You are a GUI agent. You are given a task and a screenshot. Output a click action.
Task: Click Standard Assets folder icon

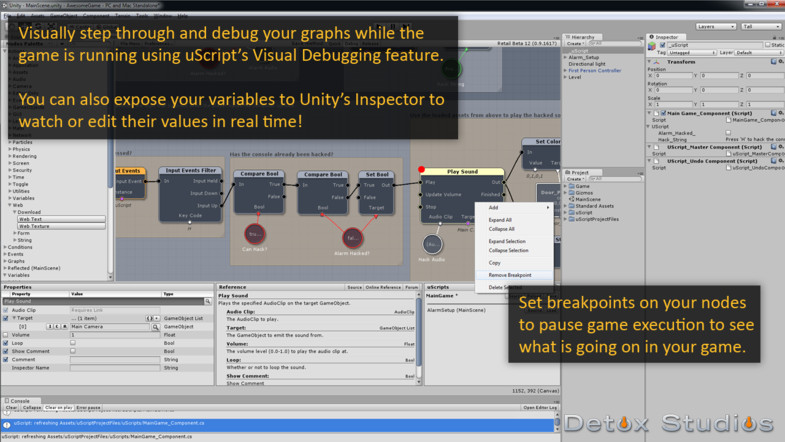tap(572, 206)
